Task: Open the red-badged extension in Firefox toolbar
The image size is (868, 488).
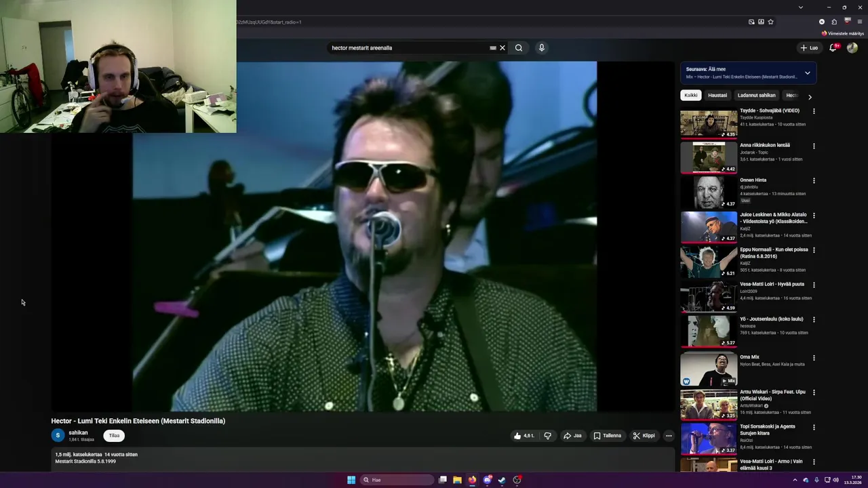Action: (847, 22)
